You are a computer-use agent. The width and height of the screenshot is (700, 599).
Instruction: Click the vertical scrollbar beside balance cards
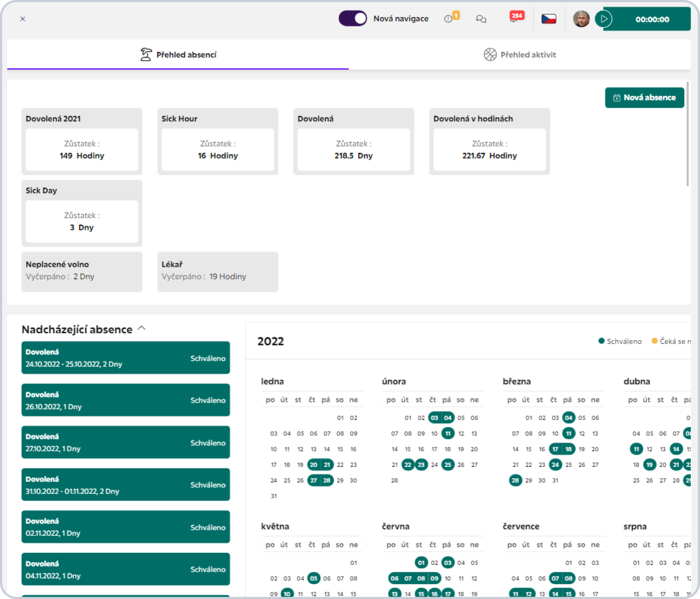pyautogui.click(x=688, y=134)
